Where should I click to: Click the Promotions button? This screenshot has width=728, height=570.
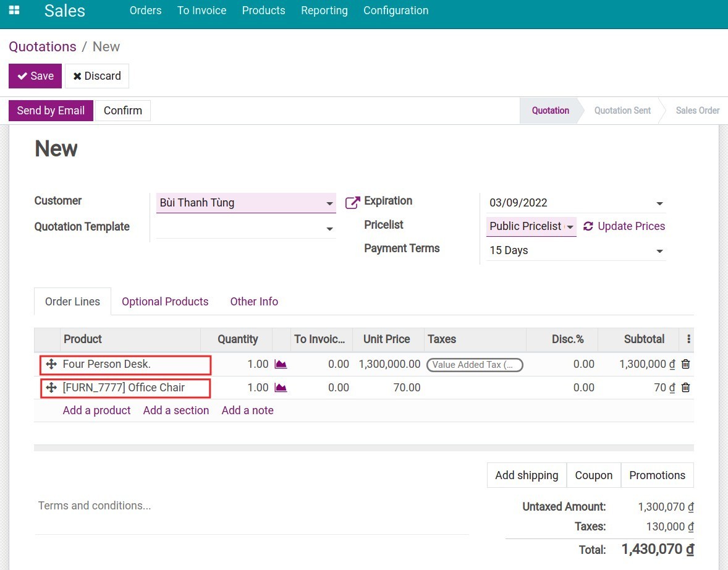pos(657,475)
